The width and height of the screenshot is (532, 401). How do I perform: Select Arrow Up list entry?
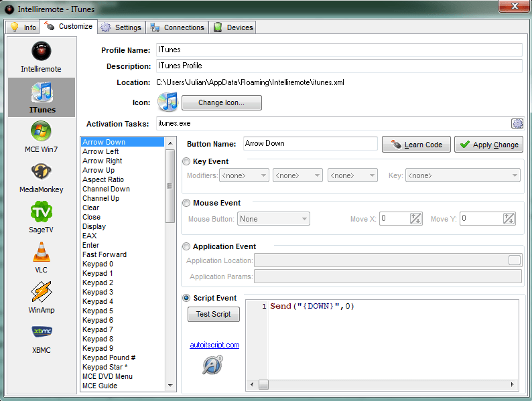pos(123,170)
